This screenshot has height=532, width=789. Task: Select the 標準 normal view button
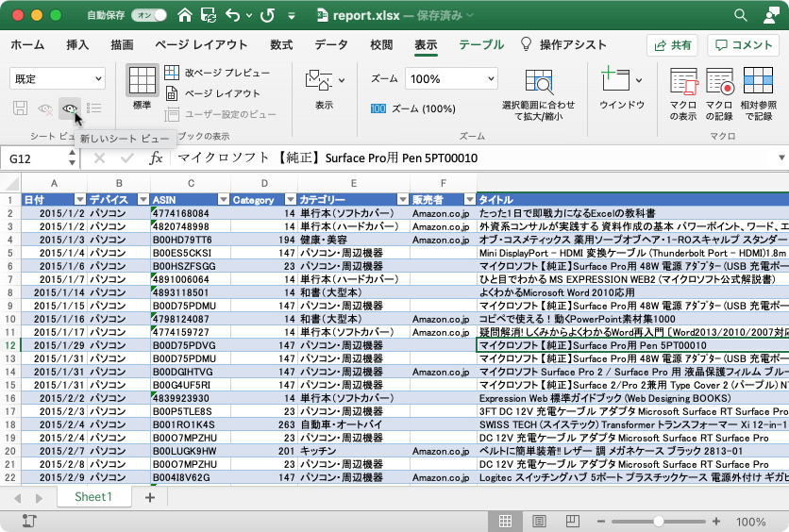click(143, 87)
